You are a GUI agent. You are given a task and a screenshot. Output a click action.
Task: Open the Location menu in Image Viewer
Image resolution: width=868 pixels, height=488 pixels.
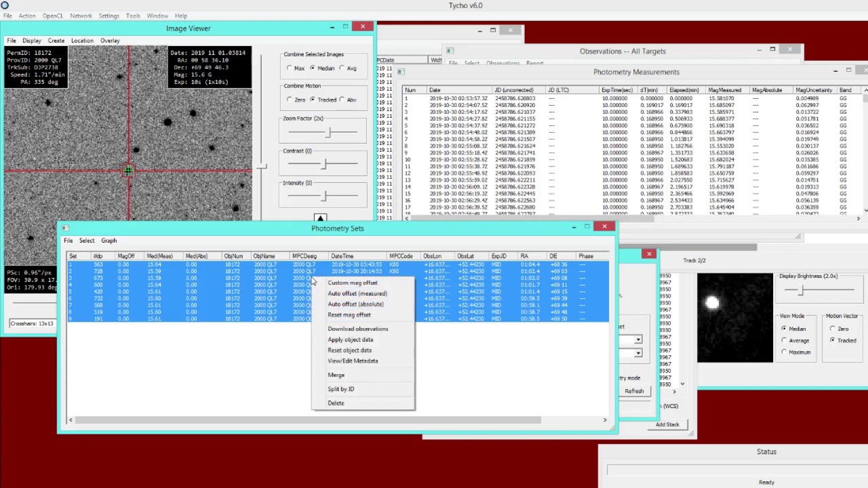tap(82, 41)
